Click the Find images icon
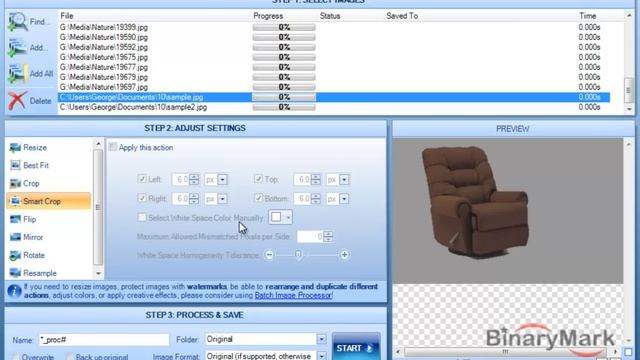Screen dimensions: 640x360 [18, 22]
